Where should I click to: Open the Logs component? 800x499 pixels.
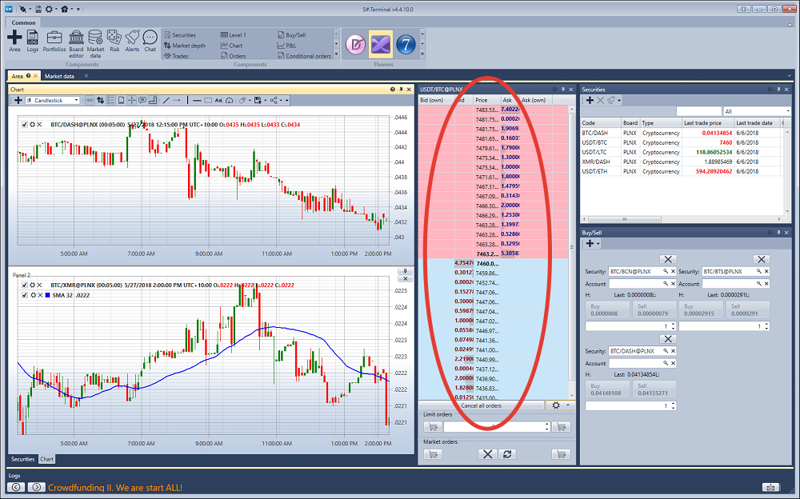coord(33,38)
